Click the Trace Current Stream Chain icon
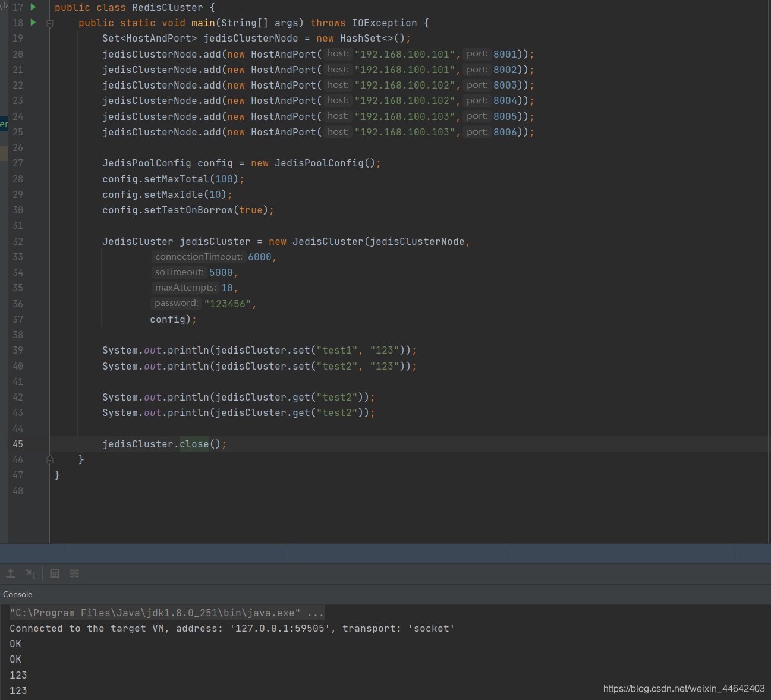This screenshot has height=700, width=771. click(x=74, y=573)
